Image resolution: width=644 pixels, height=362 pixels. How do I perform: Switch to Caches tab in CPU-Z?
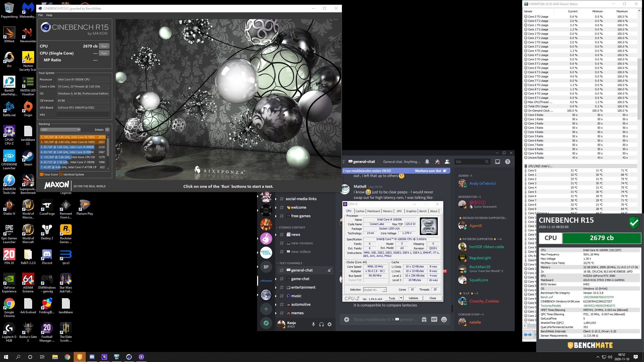360,211
